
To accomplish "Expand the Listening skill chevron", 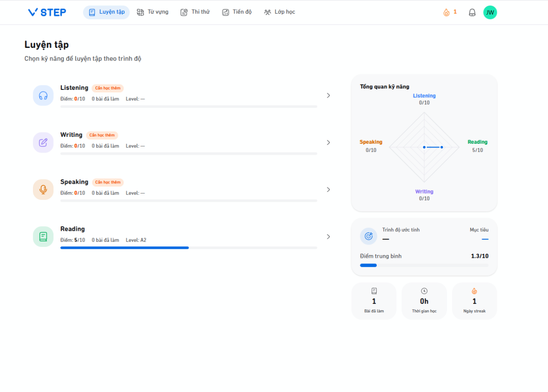I will click(328, 95).
